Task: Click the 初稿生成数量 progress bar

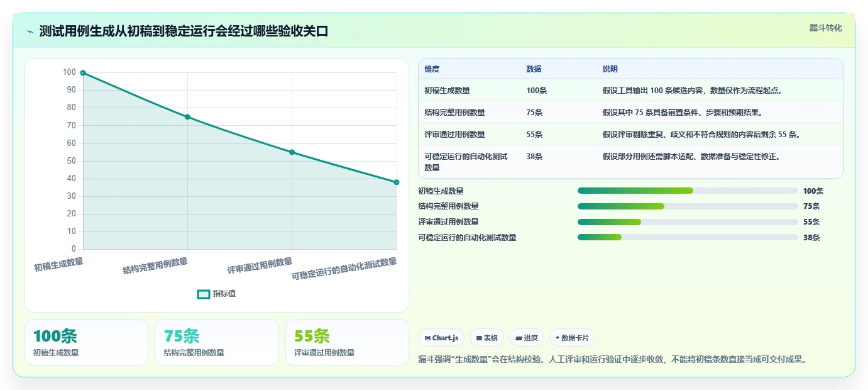Action: point(688,191)
